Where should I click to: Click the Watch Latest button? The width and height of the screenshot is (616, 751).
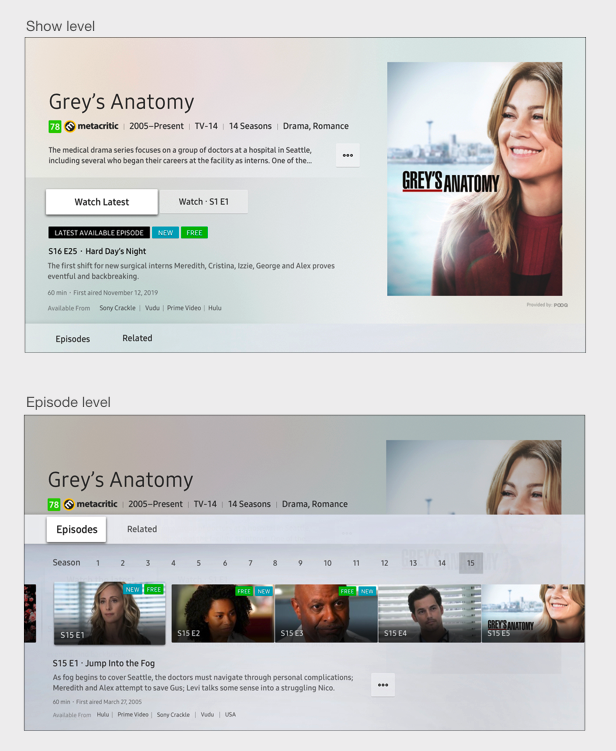(102, 202)
